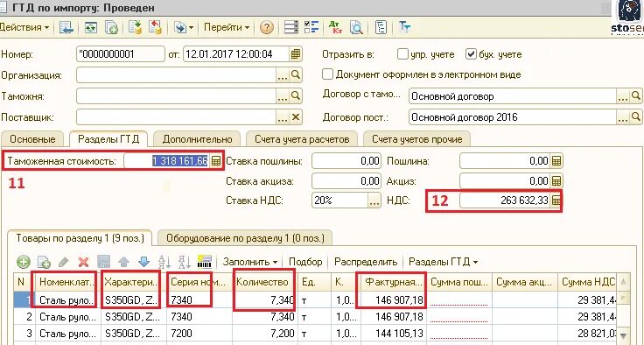Click the document date field

pos(236,54)
